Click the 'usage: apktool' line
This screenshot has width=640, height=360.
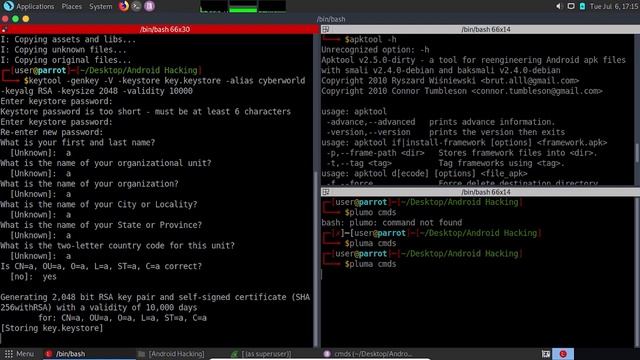354,111
